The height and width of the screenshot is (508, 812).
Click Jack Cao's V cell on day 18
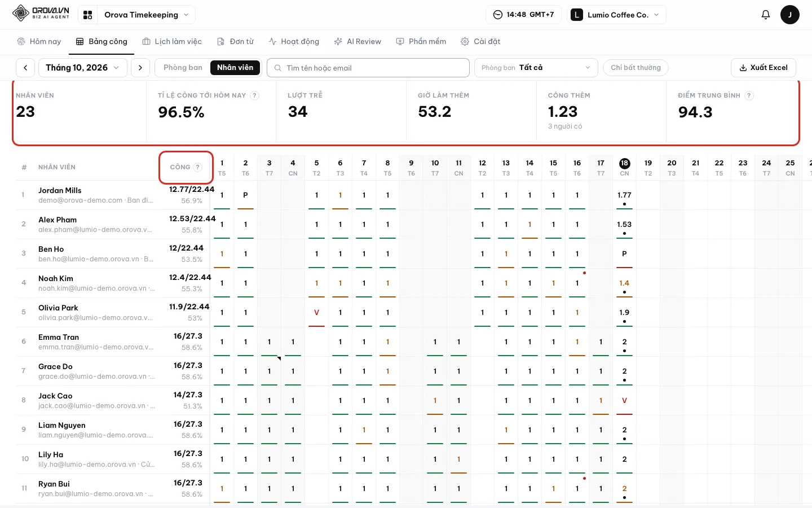click(x=624, y=401)
